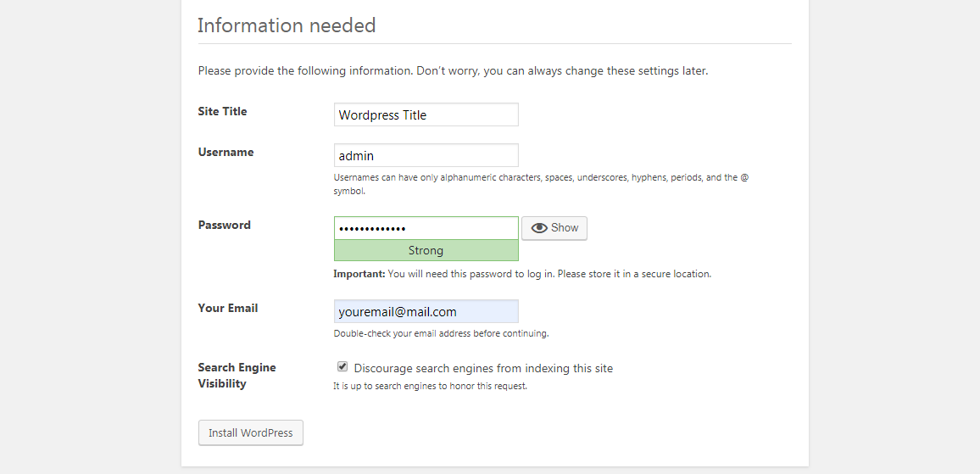Click 'Please provide the following information' paragraph
The width and height of the screenshot is (980, 474).
(x=454, y=70)
